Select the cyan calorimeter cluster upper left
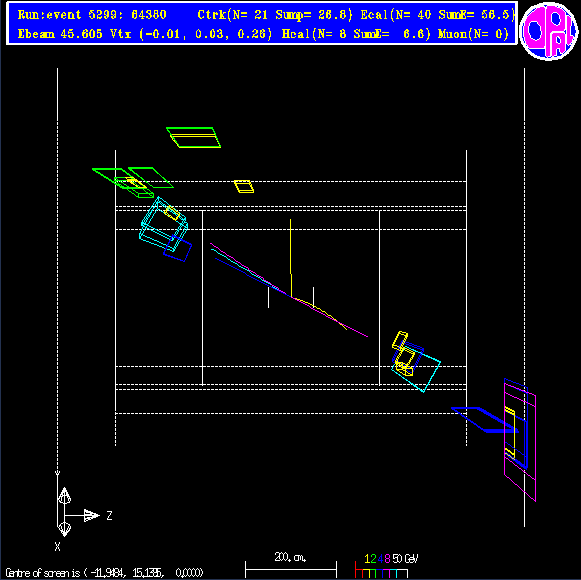 pos(163,224)
